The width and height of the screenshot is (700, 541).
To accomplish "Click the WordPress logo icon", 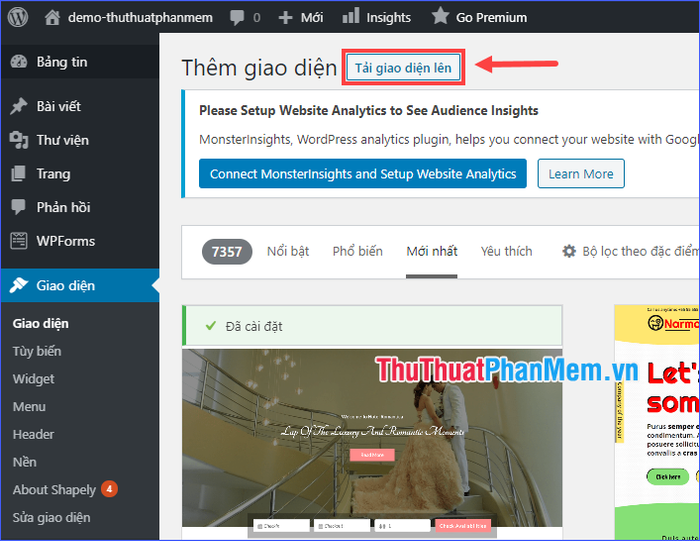I will 18,17.
